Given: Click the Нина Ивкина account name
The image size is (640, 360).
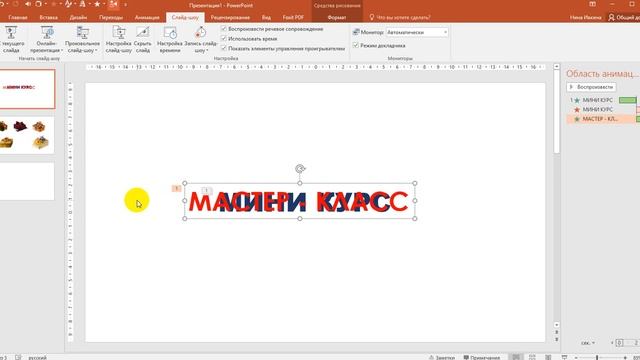Looking at the screenshot, I should pyautogui.click(x=585, y=17).
